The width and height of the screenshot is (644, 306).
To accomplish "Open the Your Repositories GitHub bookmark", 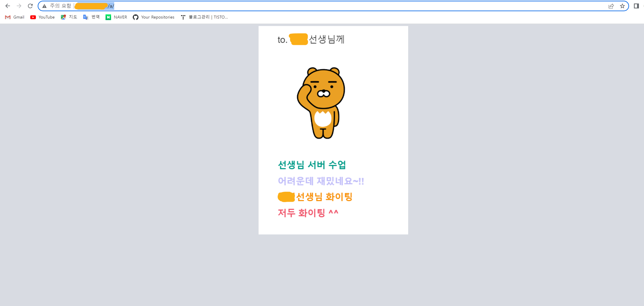I will [x=154, y=17].
